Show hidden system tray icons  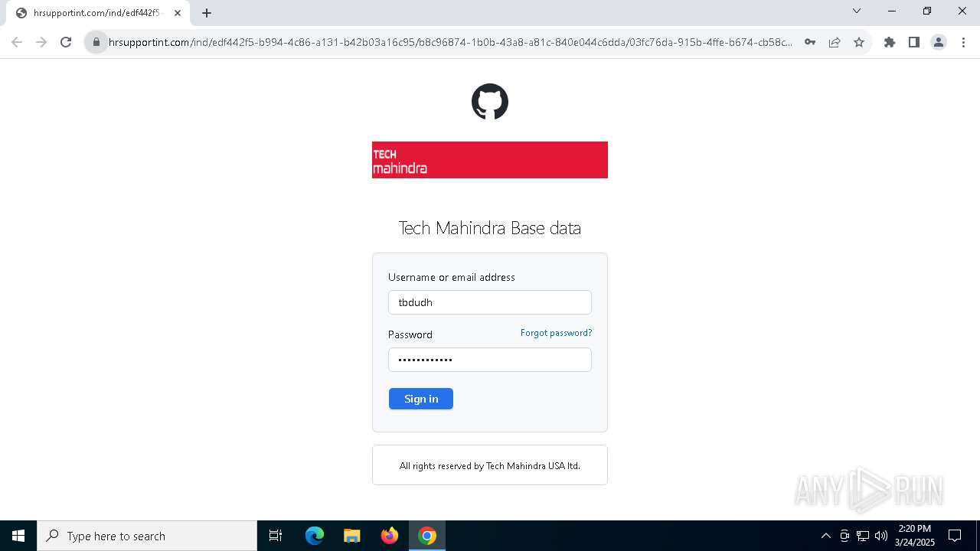[825, 536]
